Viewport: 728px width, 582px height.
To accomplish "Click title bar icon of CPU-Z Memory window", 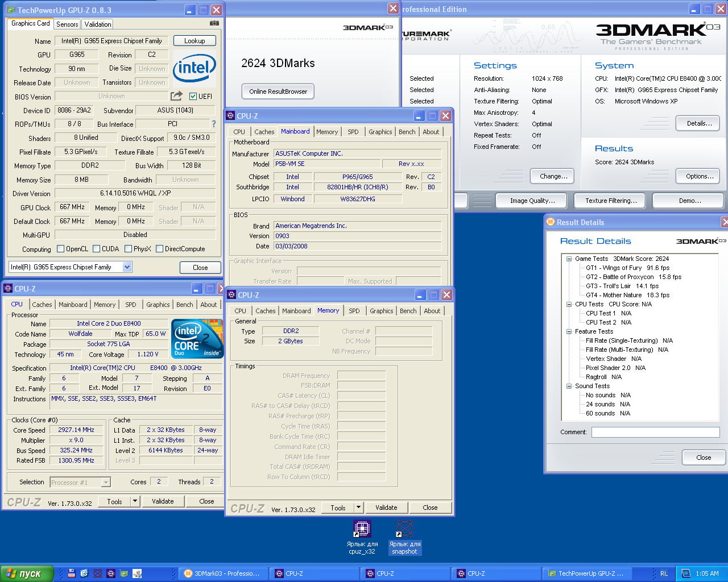I will pyautogui.click(x=231, y=294).
